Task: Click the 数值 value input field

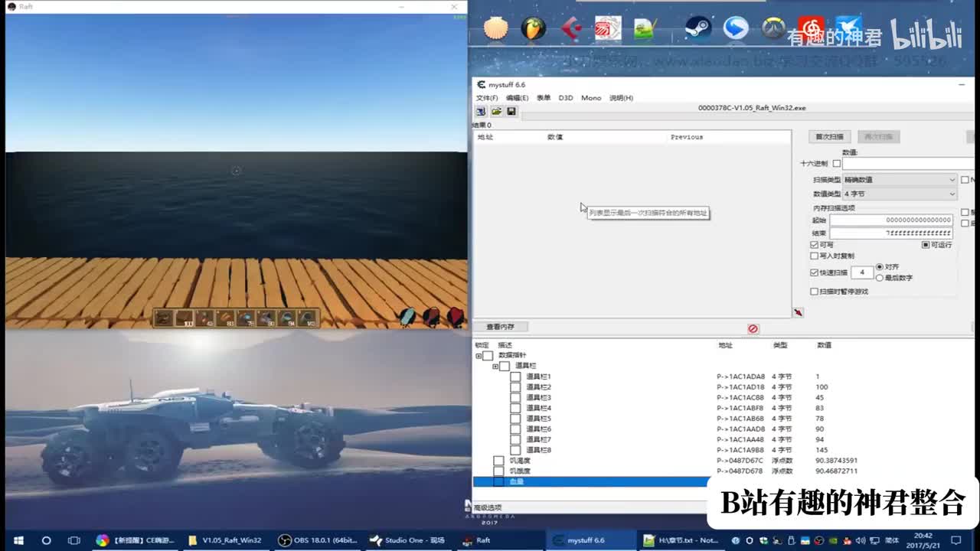Action: pyautogui.click(x=908, y=164)
